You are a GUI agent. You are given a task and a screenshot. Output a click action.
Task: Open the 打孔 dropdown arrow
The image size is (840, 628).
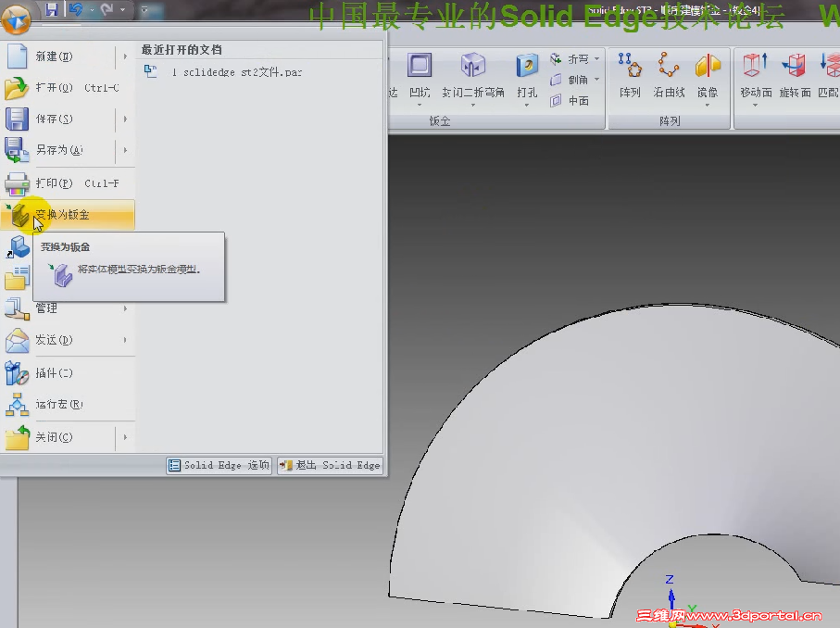527,105
